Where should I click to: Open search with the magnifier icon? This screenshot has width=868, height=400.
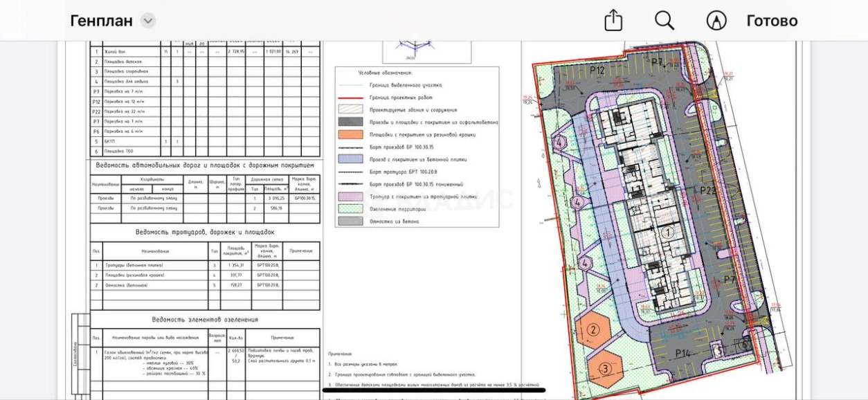tap(664, 21)
